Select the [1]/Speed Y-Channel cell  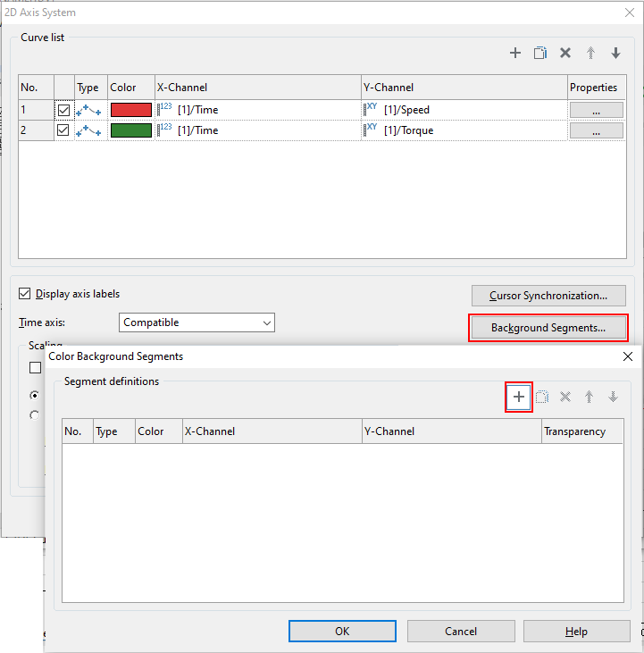point(464,110)
